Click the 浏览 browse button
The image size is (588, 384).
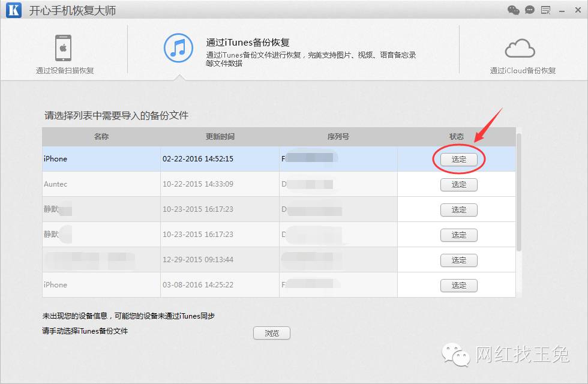coord(271,333)
